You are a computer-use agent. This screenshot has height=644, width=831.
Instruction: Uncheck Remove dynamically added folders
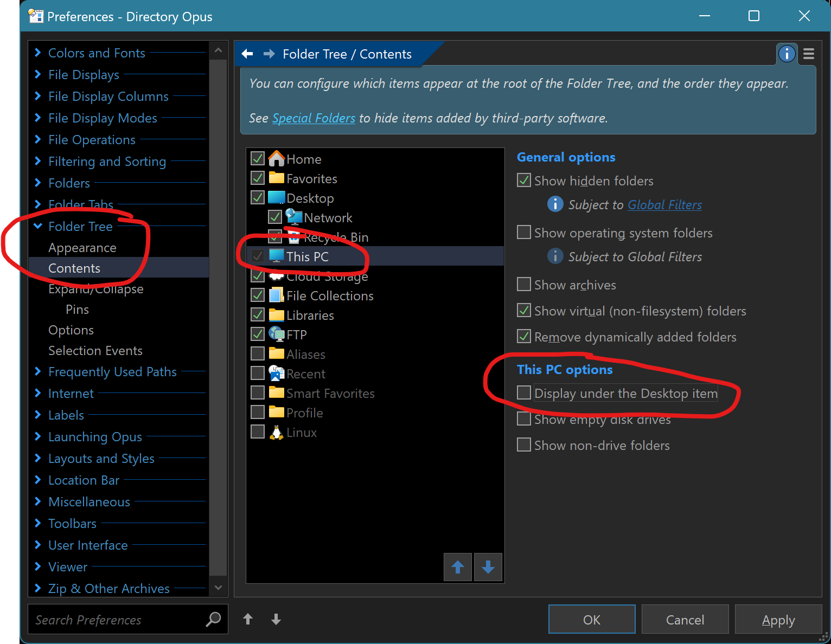point(524,336)
